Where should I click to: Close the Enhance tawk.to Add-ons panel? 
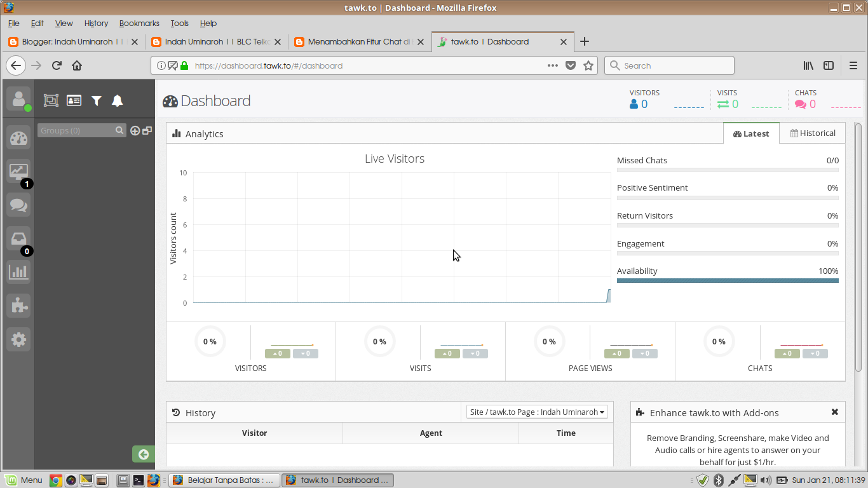835,412
